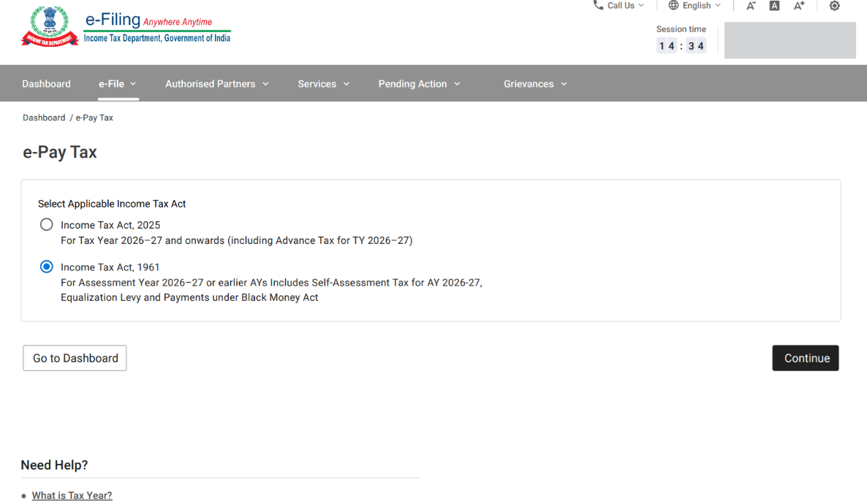This screenshot has height=504, width=867.
Task: Reset font size to default
Action: (774, 6)
